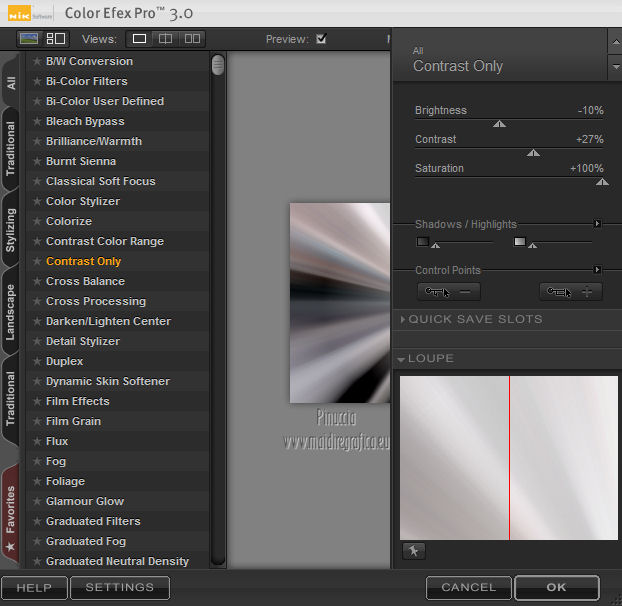Switch to thumbnail list layout icon

tap(56, 39)
